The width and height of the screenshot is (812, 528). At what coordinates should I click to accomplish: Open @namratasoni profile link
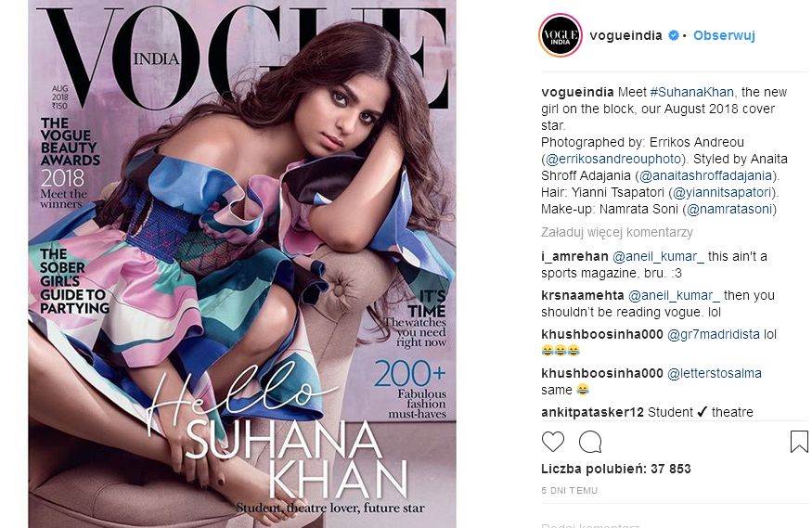(729, 209)
